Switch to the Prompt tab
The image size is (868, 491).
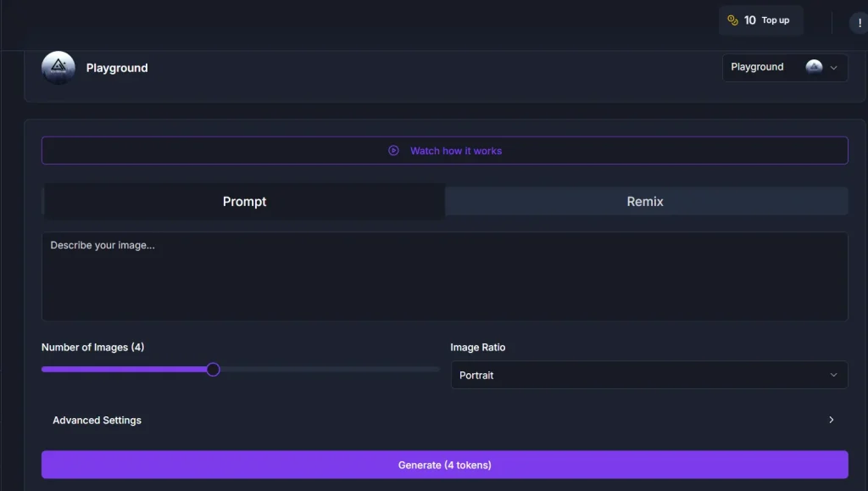tap(244, 202)
